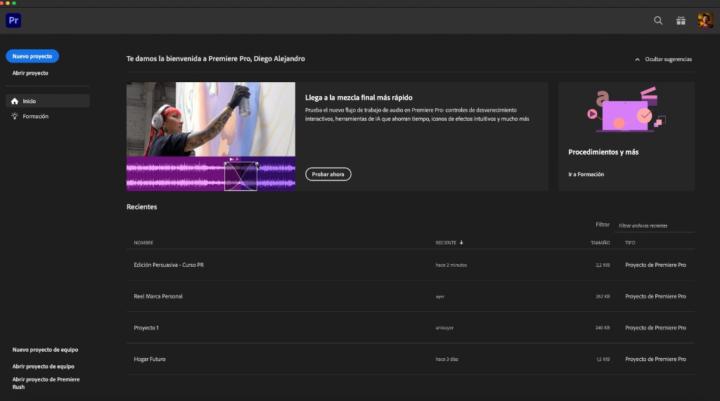Click Abrir proyecto de Premiere Rush
Viewport: 720px width, 401px height.
point(44,384)
